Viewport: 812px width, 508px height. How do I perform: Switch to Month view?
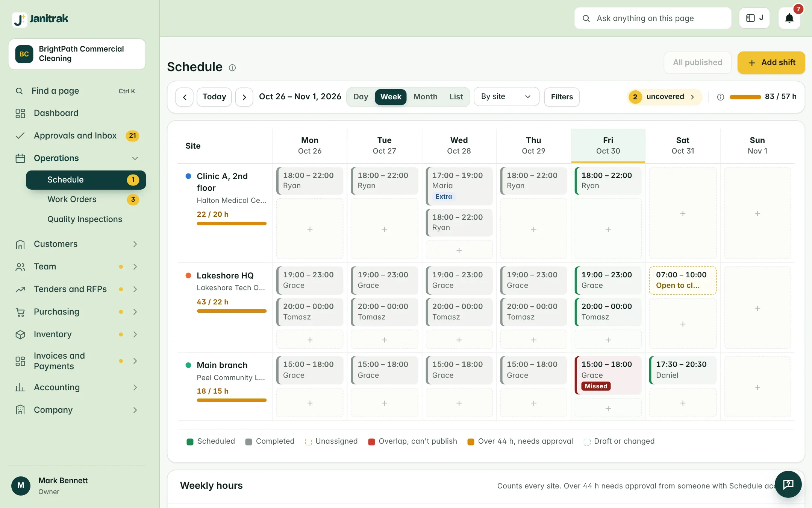pyautogui.click(x=425, y=97)
